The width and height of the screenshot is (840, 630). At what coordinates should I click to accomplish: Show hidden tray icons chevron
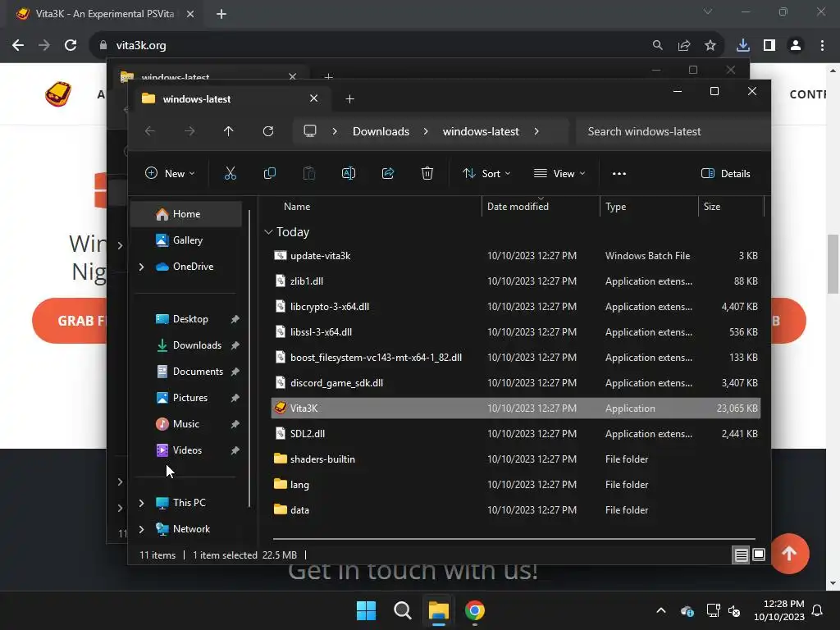coord(661,610)
